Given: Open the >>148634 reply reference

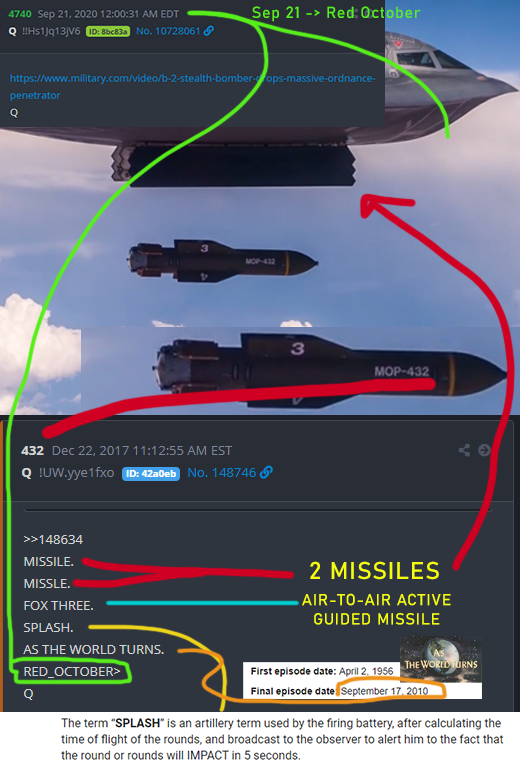Looking at the screenshot, I should pos(53,539).
